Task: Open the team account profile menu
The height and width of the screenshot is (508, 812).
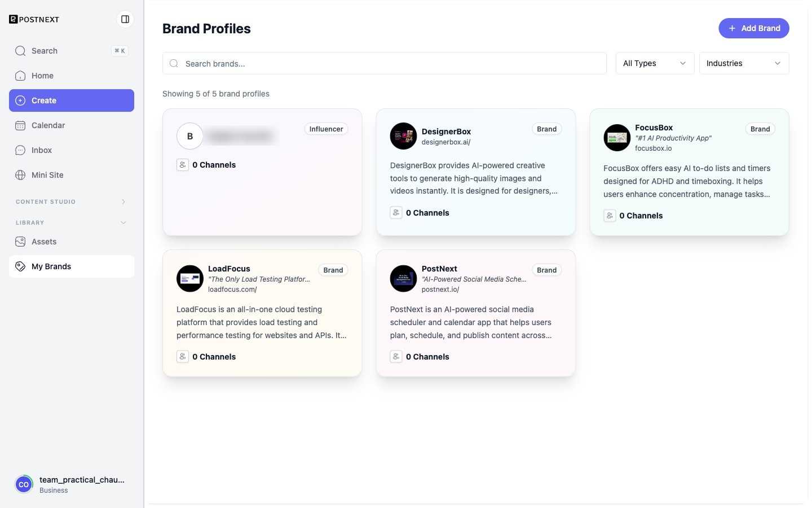Action: pos(72,484)
